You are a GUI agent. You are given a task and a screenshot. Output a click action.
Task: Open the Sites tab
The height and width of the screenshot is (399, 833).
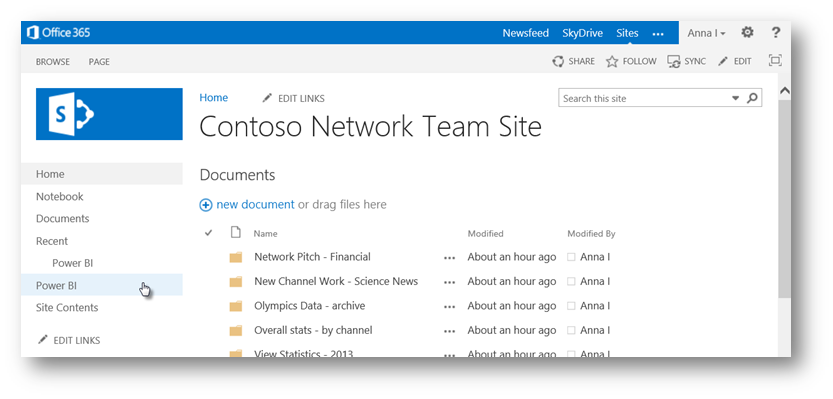coord(627,33)
